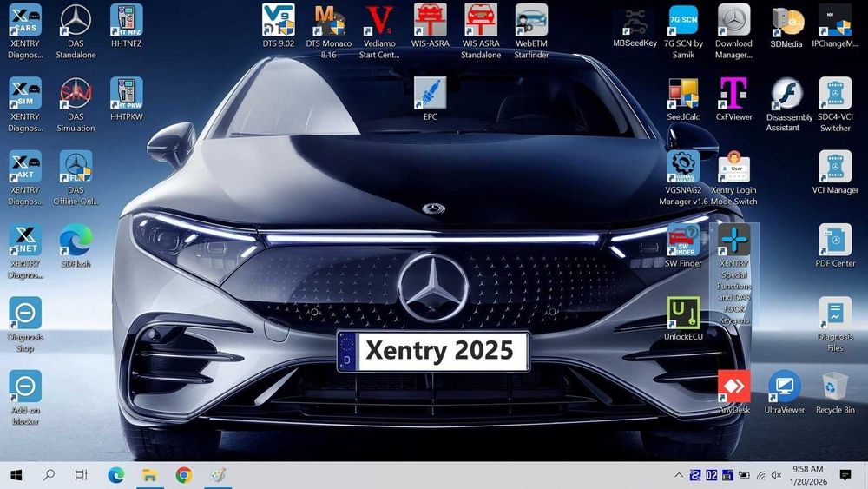Screen dimensions: 868x489
Task: Launch Google Chrome from taskbar
Action: [x=184, y=475]
